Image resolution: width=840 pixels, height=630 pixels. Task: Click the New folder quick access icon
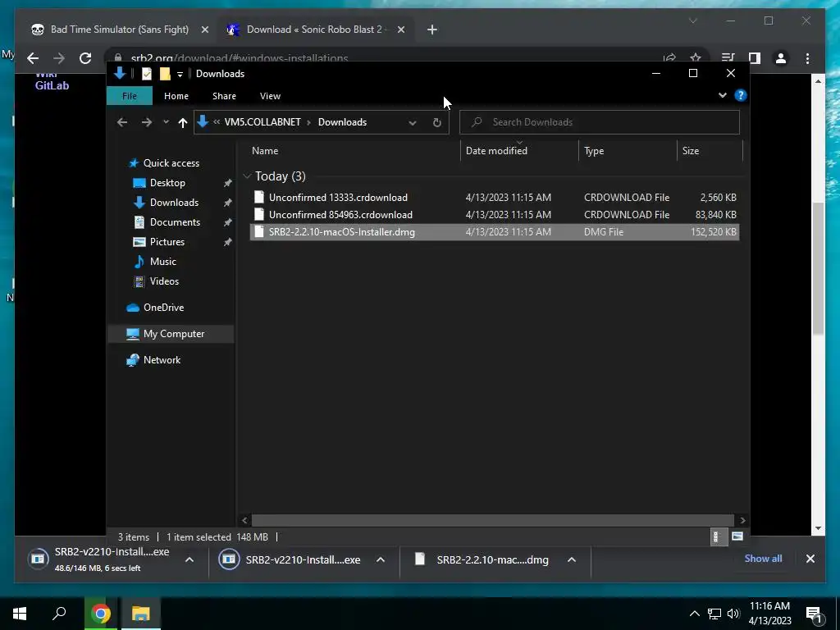coord(165,74)
